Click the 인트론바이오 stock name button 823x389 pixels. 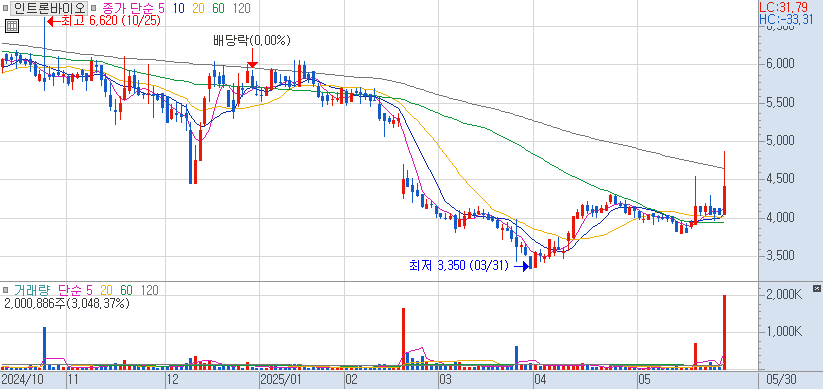(x=49, y=8)
